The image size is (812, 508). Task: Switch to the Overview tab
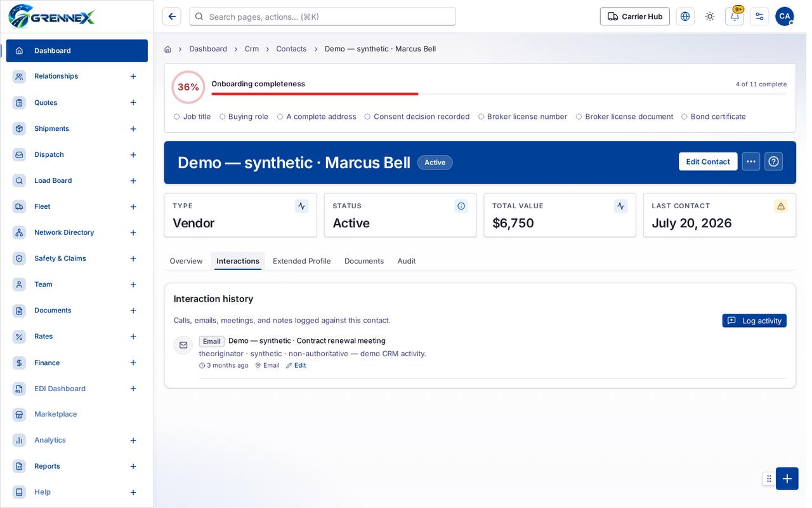[x=186, y=261]
